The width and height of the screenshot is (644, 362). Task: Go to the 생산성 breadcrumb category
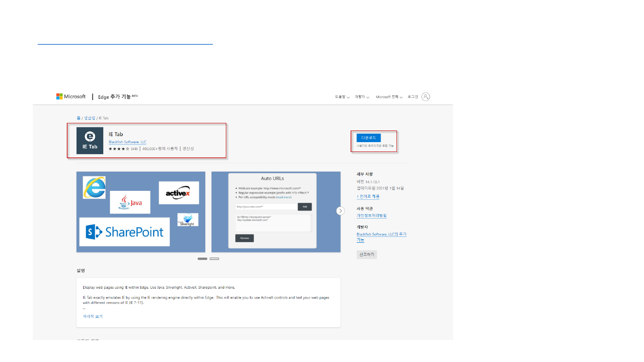coord(89,118)
